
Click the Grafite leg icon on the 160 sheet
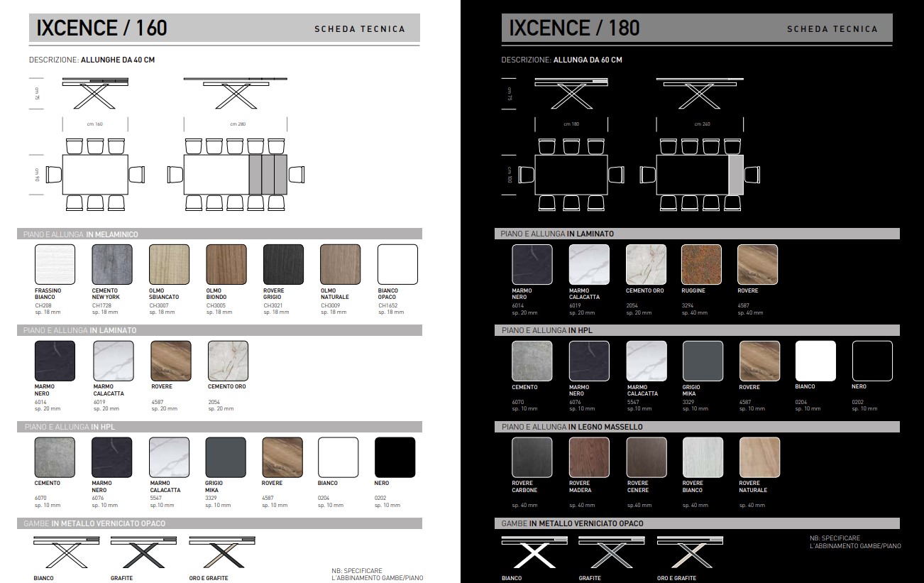[x=133, y=552]
